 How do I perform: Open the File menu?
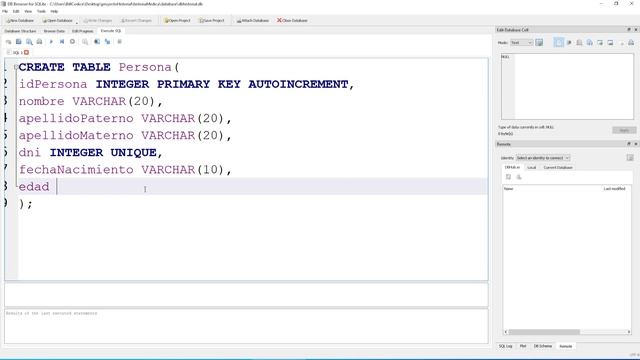point(5,11)
